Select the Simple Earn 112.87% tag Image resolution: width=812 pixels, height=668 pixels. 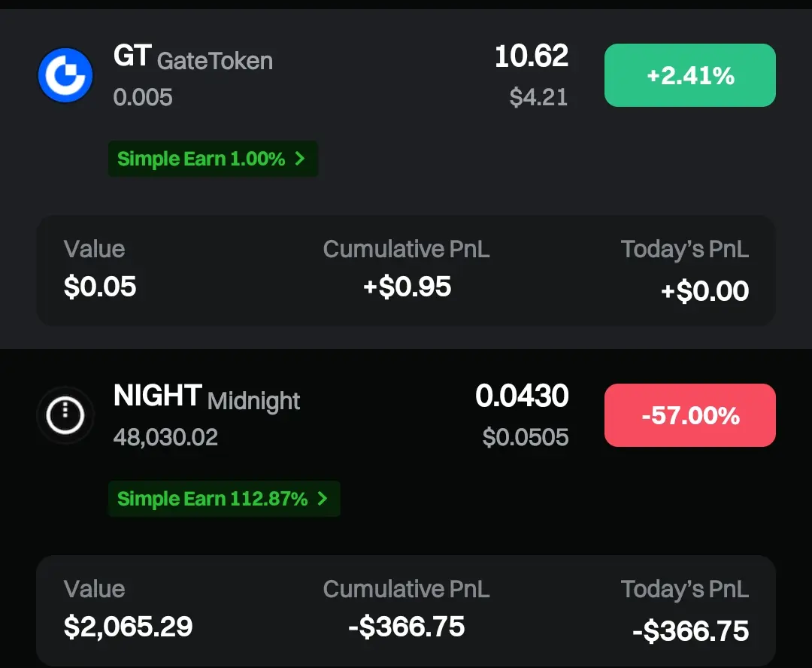click(213, 499)
